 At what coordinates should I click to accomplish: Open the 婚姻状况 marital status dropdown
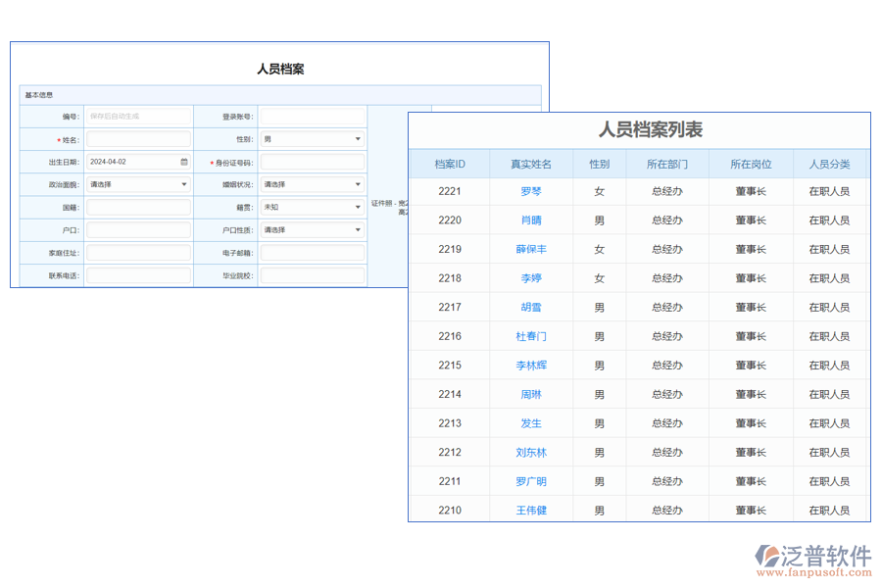pyautogui.click(x=359, y=183)
